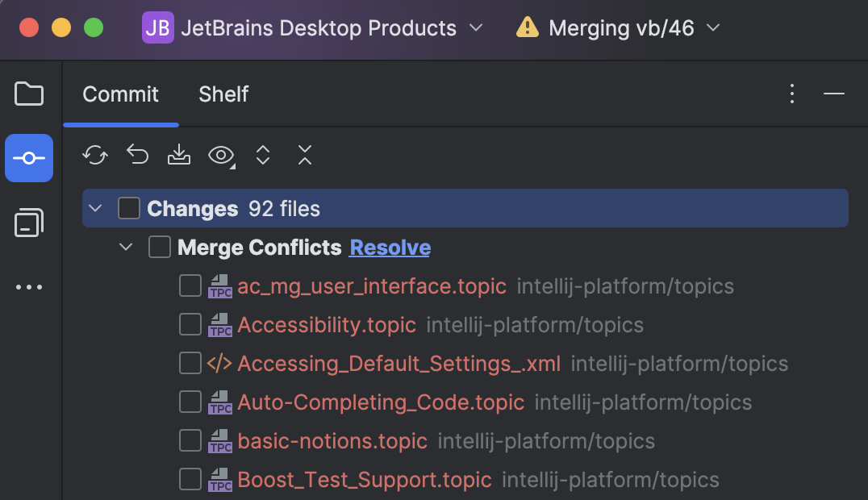Collapse all files using the collapse-all icon
Screen dimensions: 868x500
click(305, 155)
